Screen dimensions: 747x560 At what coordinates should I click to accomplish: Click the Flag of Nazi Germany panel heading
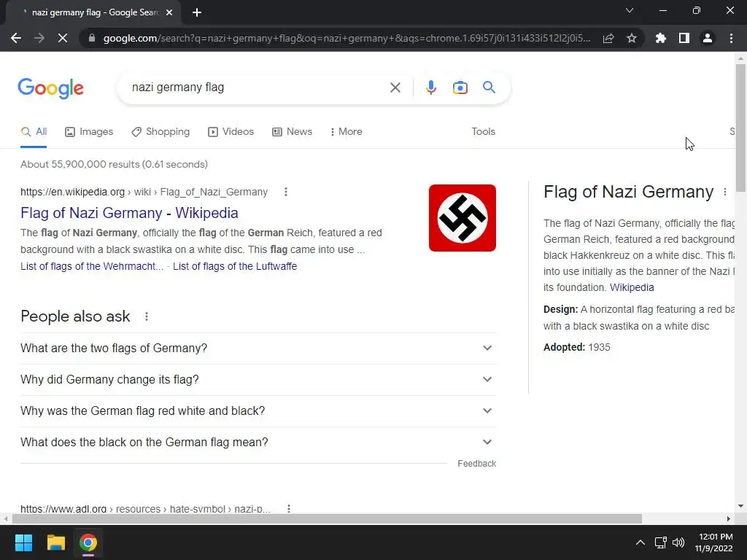[628, 192]
